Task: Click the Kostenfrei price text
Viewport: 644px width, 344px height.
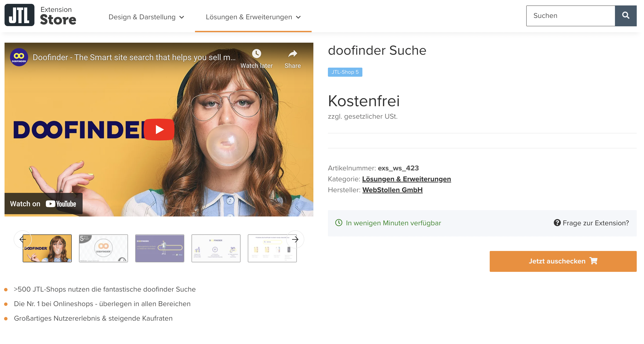Action: 364,101
